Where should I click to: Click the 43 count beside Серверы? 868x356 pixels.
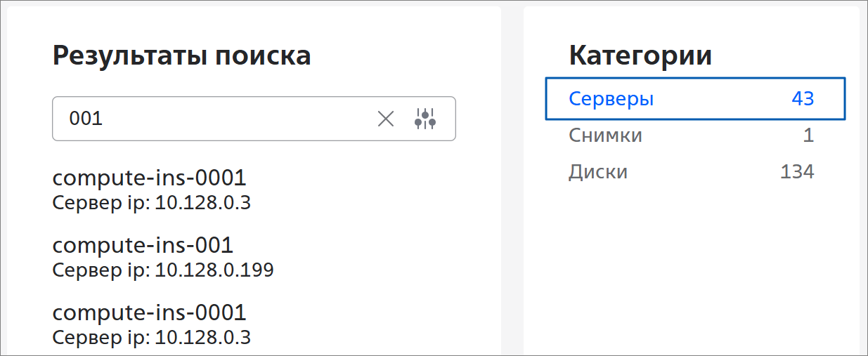tap(803, 99)
